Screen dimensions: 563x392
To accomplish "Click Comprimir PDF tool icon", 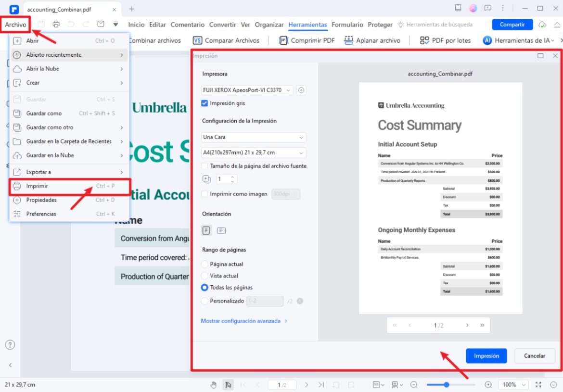I will (x=283, y=40).
